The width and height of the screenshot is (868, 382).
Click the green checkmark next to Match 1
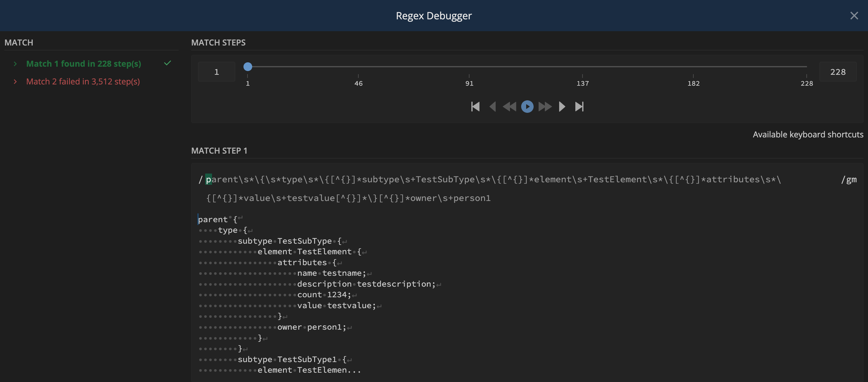coord(167,63)
